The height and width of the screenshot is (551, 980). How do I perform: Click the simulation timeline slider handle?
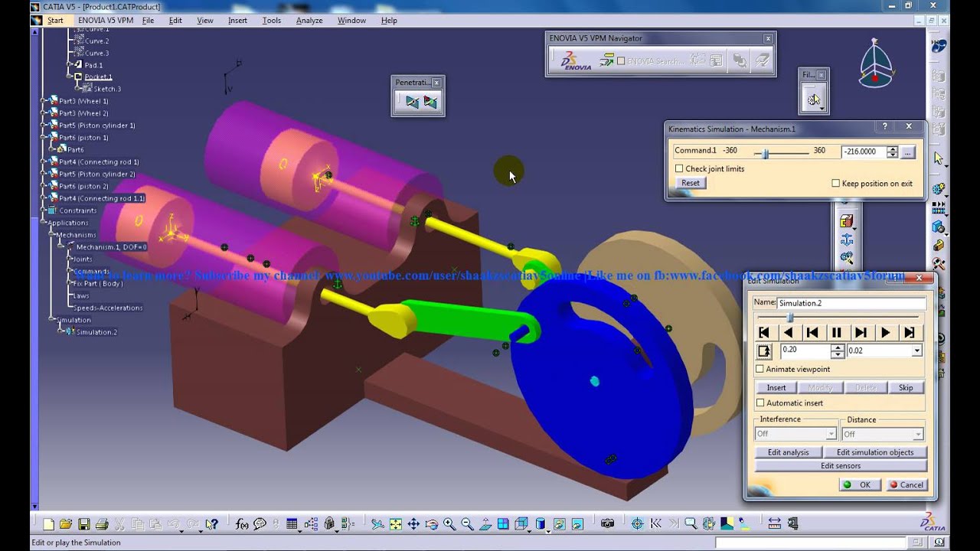pos(791,318)
